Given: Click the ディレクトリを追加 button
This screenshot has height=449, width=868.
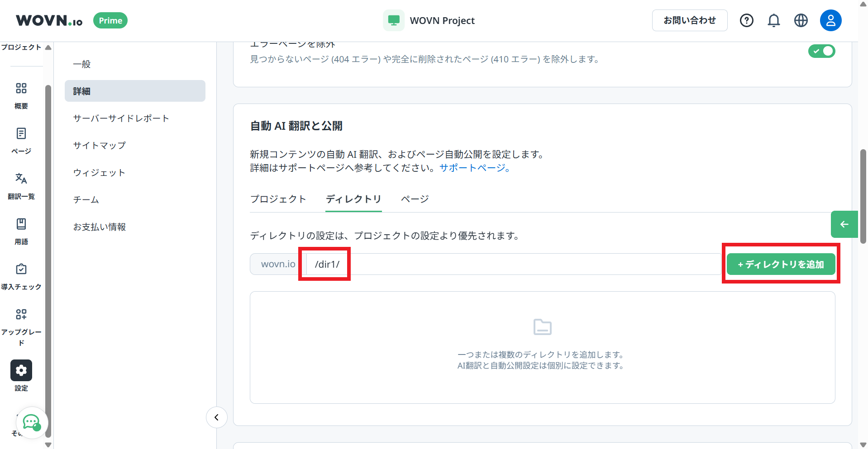Looking at the screenshot, I should click(781, 264).
